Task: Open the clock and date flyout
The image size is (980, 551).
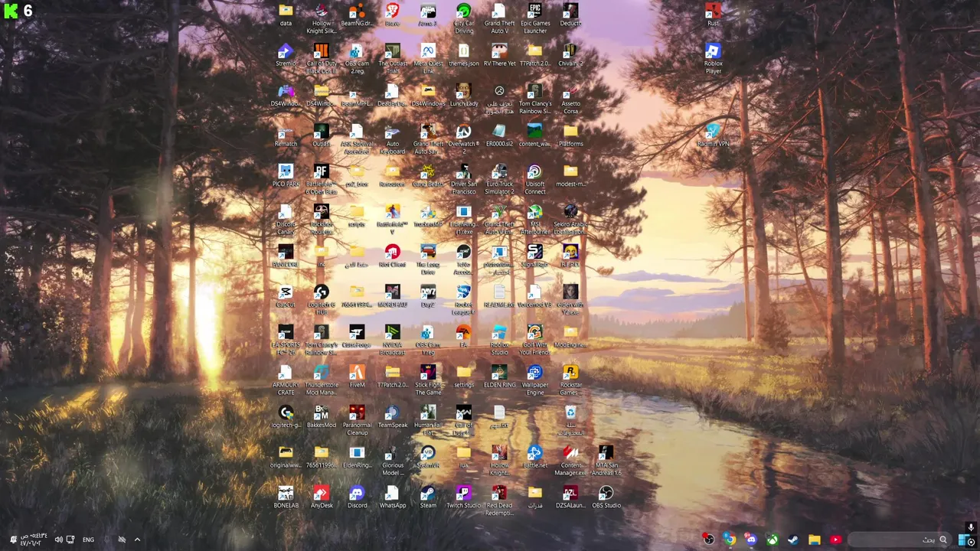Action: point(33,540)
